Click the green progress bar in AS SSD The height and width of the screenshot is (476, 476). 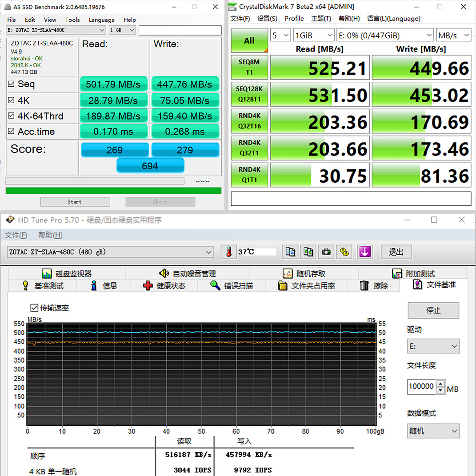[113, 191]
